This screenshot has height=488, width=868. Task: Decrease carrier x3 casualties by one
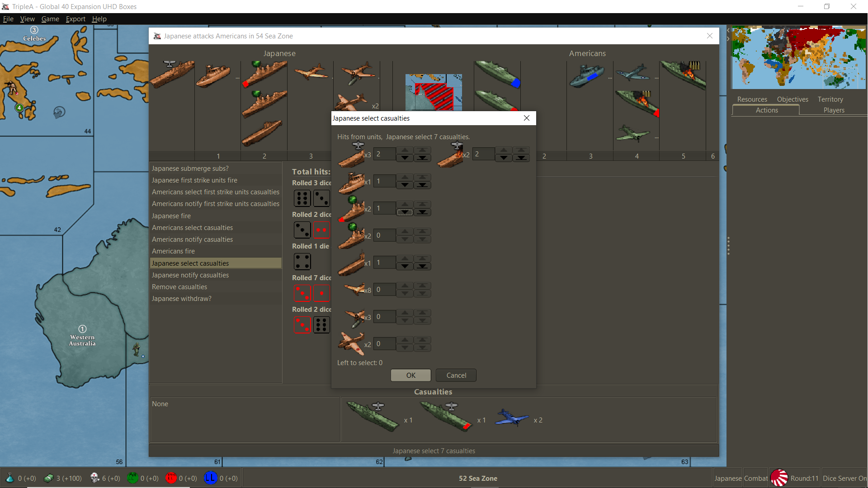pyautogui.click(x=405, y=158)
